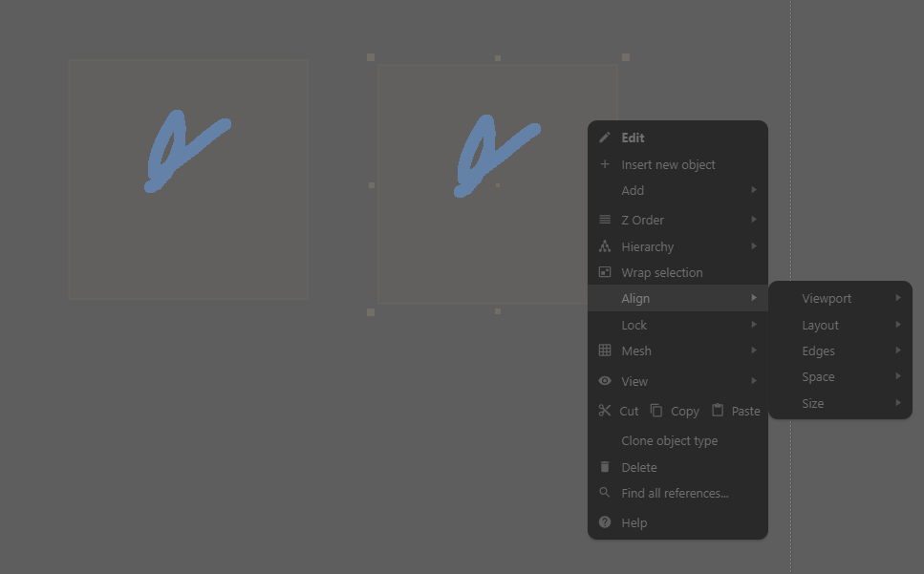Click the scissors Cut icon
Image resolution: width=924 pixels, height=574 pixels.
[x=605, y=411]
